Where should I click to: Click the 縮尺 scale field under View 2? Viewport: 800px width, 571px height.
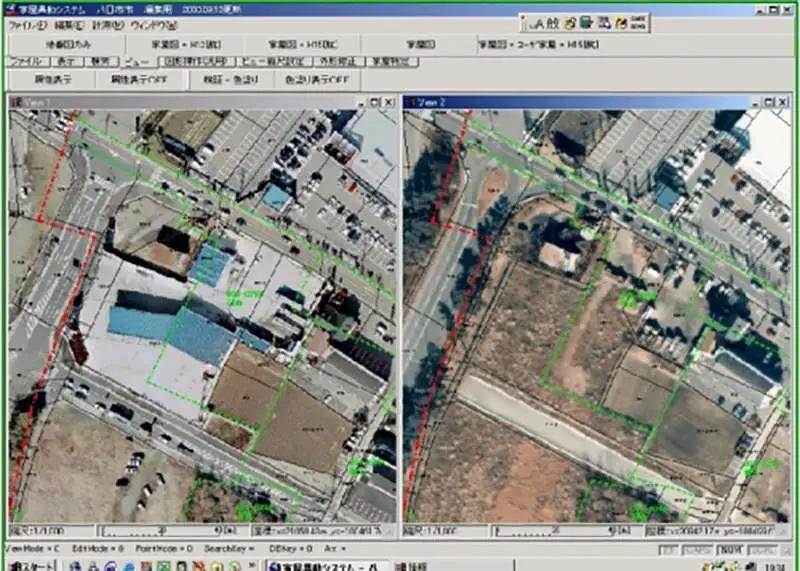click(x=445, y=531)
